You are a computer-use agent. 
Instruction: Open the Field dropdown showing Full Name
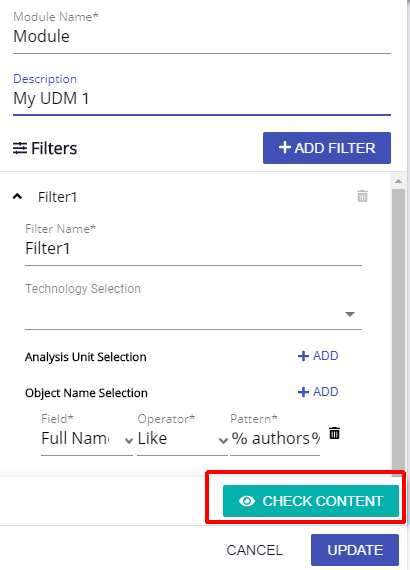[x=87, y=438]
